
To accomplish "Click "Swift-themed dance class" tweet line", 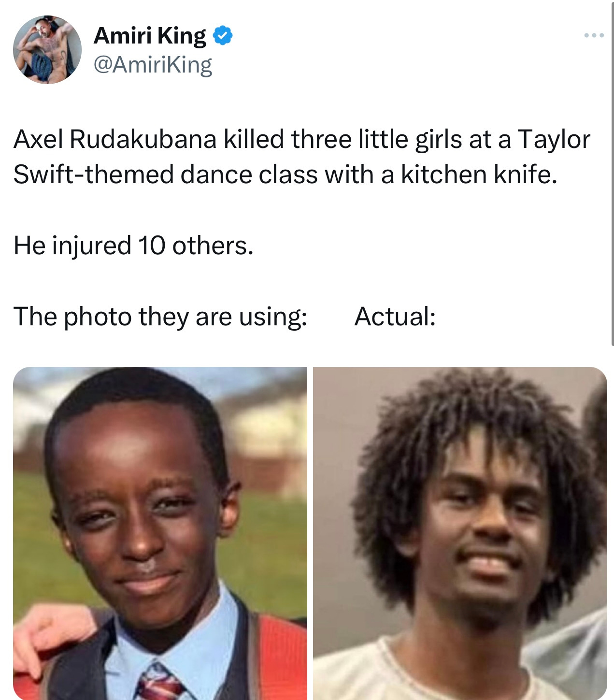I will pyautogui.click(x=165, y=175).
